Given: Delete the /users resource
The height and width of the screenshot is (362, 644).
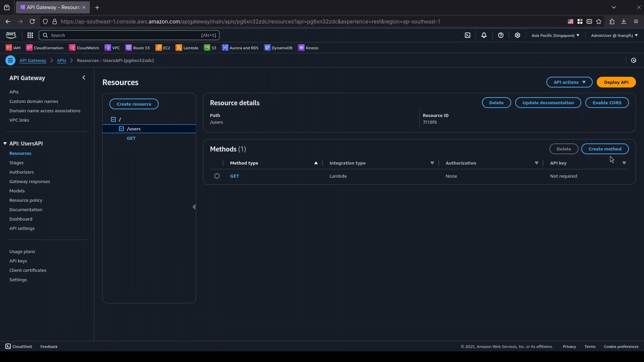Looking at the screenshot, I should 496,103.
